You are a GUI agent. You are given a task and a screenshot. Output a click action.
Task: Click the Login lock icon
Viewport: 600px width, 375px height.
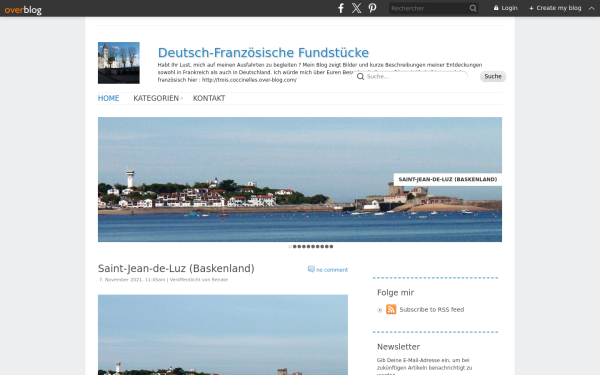click(x=496, y=8)
